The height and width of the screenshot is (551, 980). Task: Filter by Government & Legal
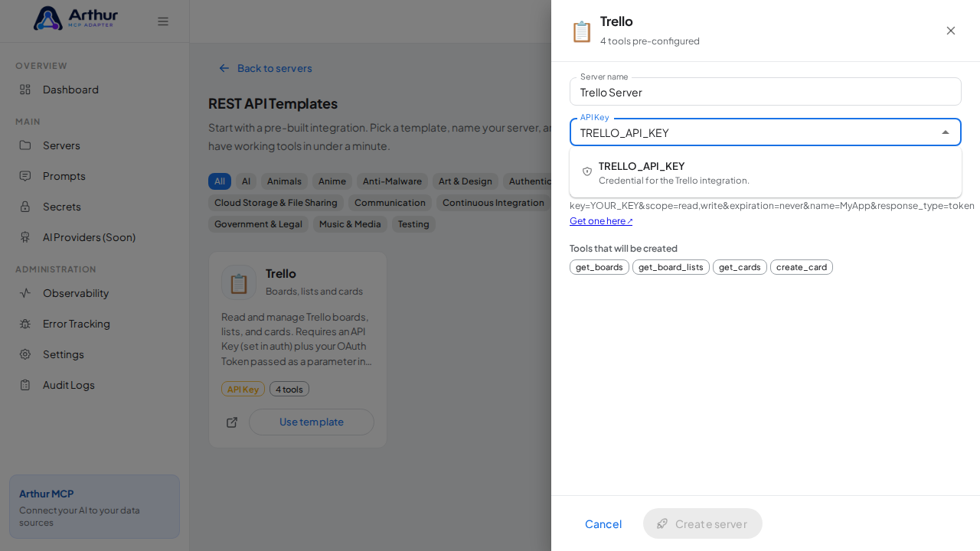click(259, 224)
